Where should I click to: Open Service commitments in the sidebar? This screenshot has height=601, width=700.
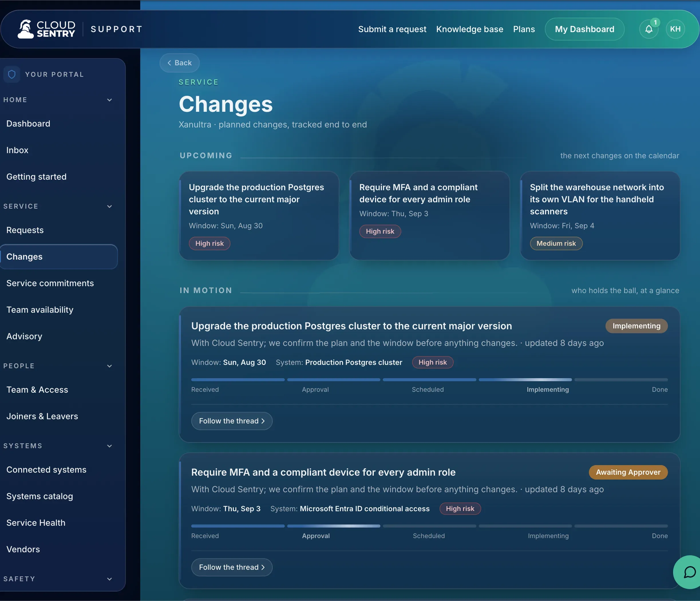(59, 283)
